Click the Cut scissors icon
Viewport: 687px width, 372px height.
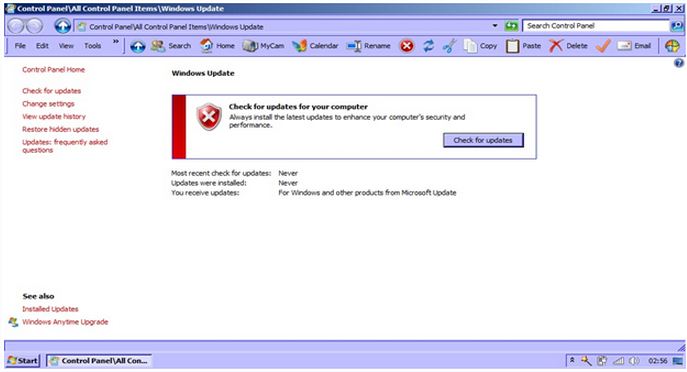click(449, 46)
